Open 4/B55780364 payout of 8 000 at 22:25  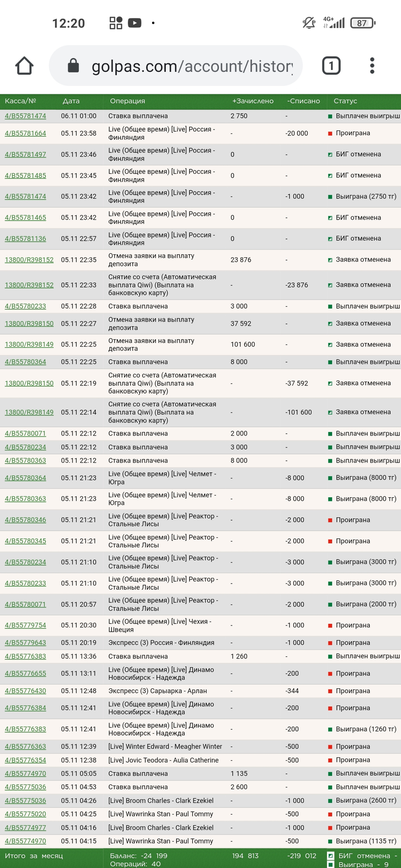[x=25, y=362]
